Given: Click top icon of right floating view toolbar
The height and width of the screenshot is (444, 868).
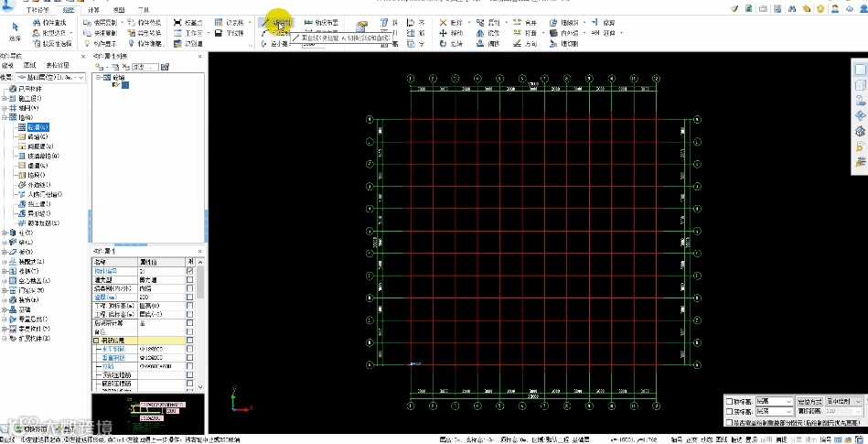Looking at the screenshot, I should tap(861, 70).
